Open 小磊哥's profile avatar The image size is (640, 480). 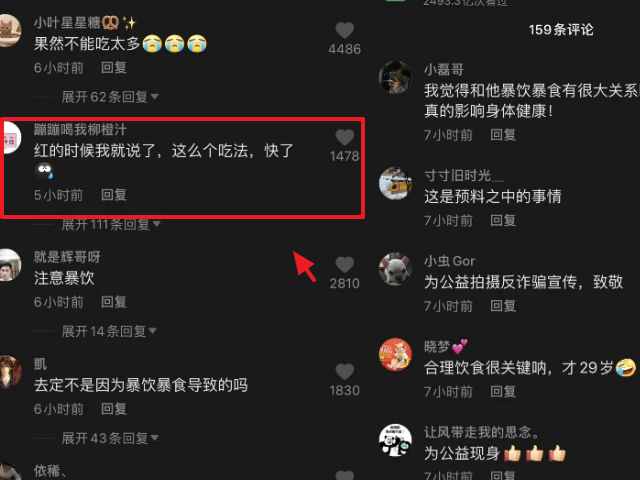(395, 77)
